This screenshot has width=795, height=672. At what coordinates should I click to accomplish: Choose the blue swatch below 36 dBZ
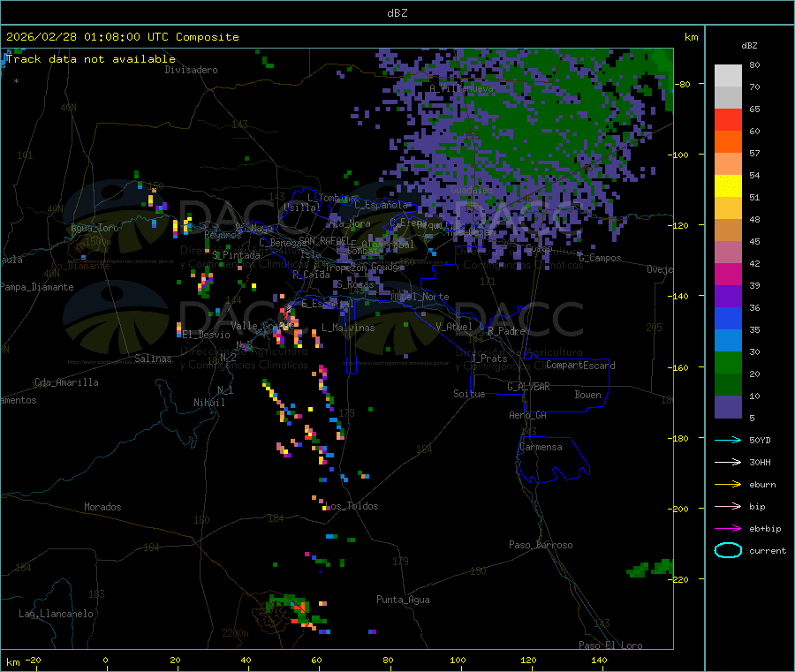point(728,318)
